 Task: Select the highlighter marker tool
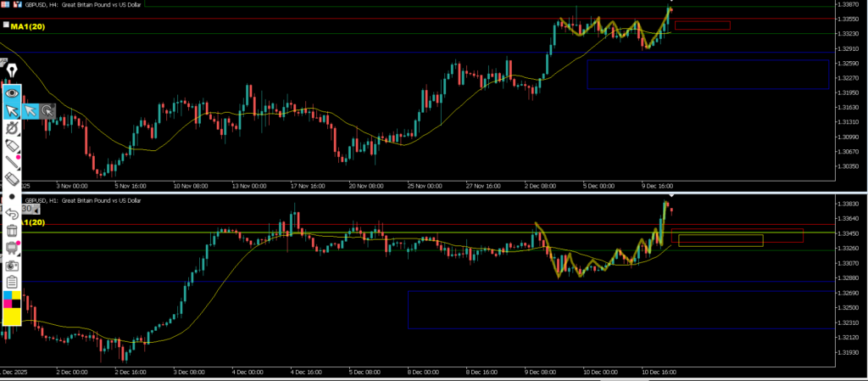coord(12,145)
